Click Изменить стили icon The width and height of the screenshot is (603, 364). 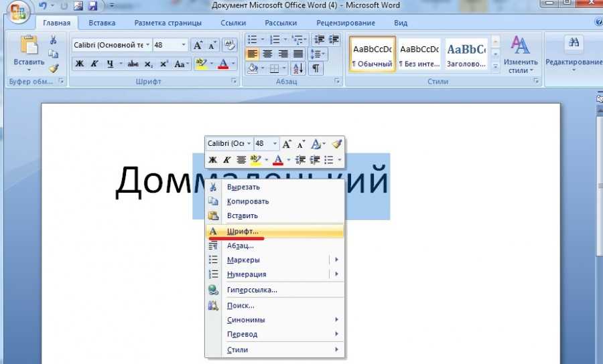(520, 54)
